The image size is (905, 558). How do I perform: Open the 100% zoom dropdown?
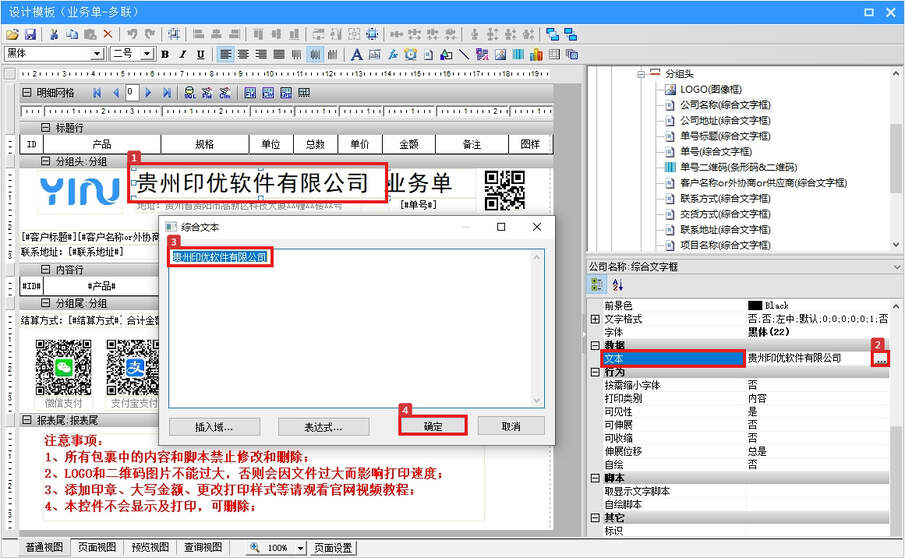301,548
